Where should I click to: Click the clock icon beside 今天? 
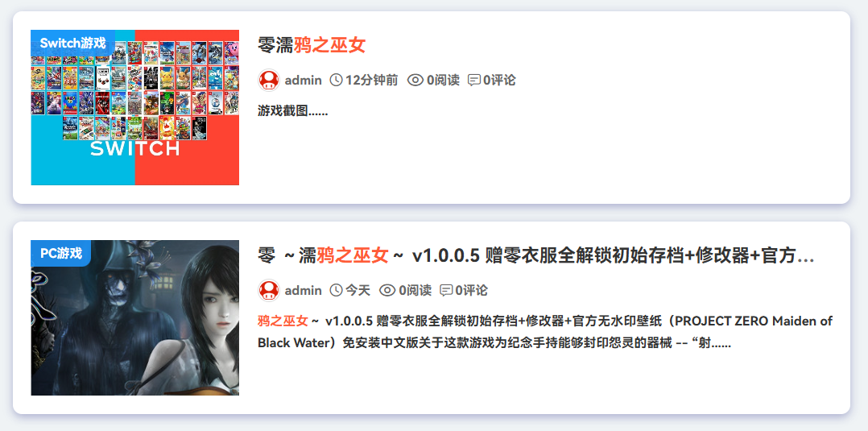(336, 290)
